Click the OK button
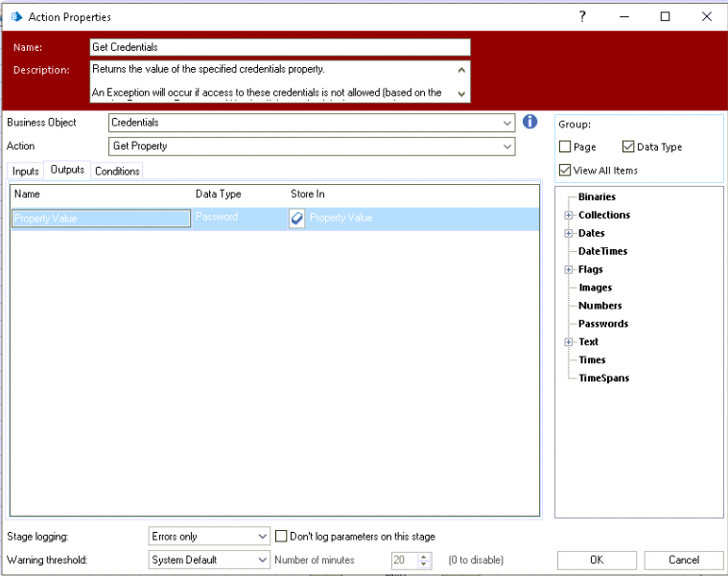 (x=597, y=560)
